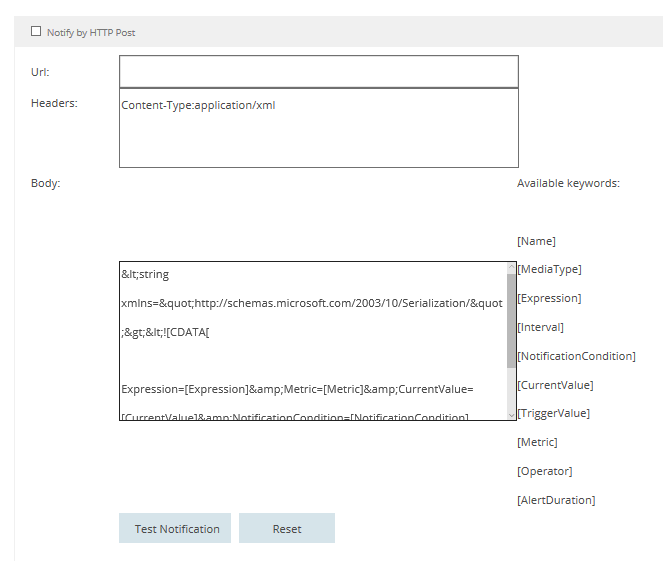Click Body scrollbar down arrow
Viewport: 663px width, 561px height.
coord(511,415)
